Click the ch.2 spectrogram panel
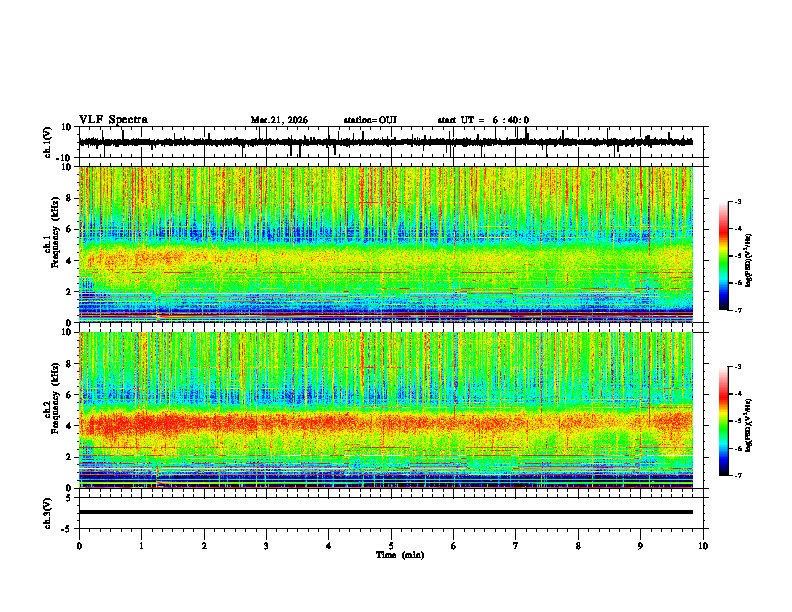 click(x=385, y=410)
